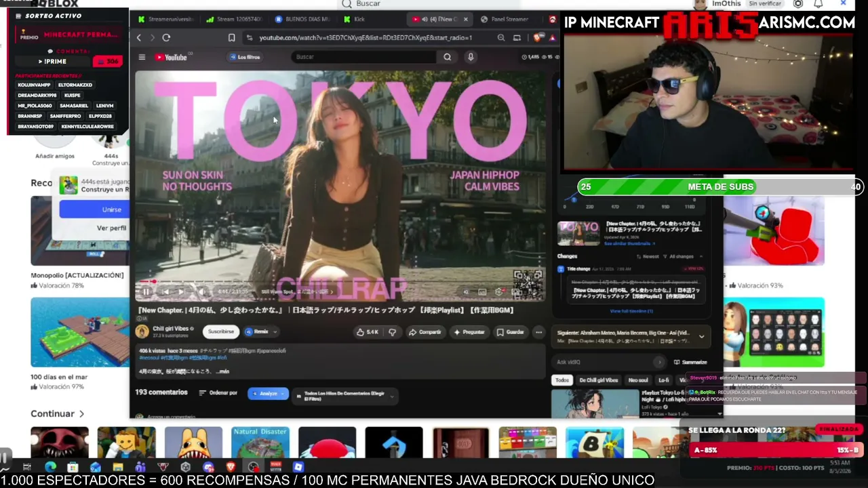Viewport: 868px width, 488px height.
Task: Pause the YouTube video
Action: click(146, 292)
